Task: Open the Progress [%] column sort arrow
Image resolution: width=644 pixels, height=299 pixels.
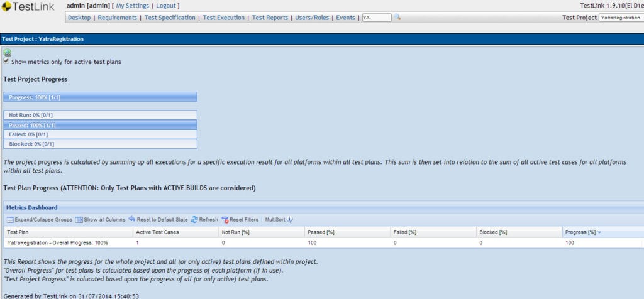Action: point(599,232)
